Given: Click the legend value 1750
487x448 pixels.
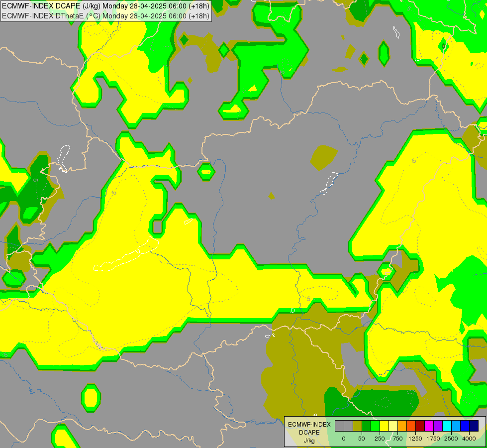Looking at the screenshot, I should click(433, 439).
